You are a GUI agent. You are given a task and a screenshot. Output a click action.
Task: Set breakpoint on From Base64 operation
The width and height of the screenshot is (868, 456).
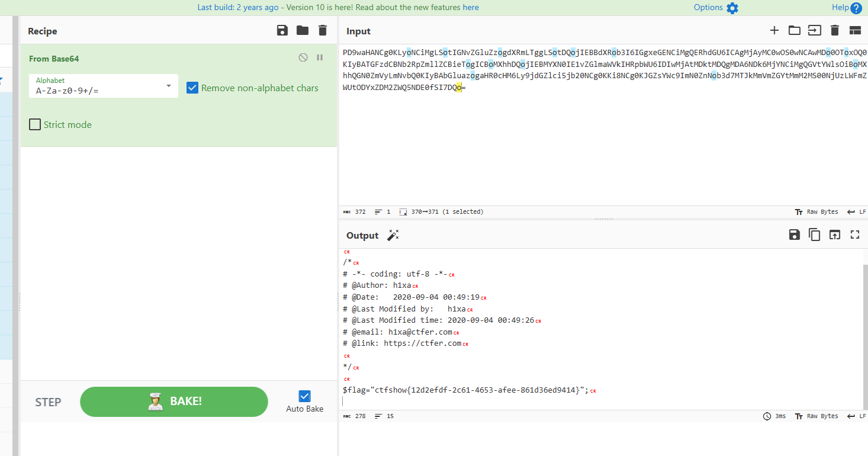[320, 57]
